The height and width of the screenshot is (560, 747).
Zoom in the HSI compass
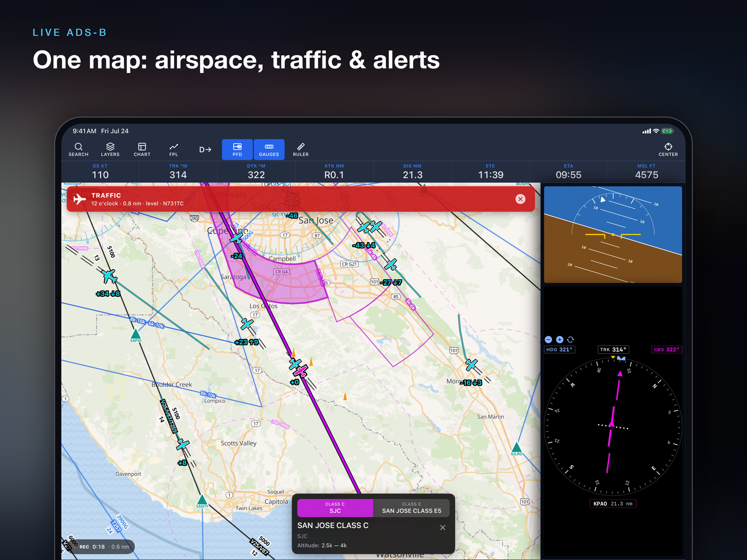[x=560, y=339]
